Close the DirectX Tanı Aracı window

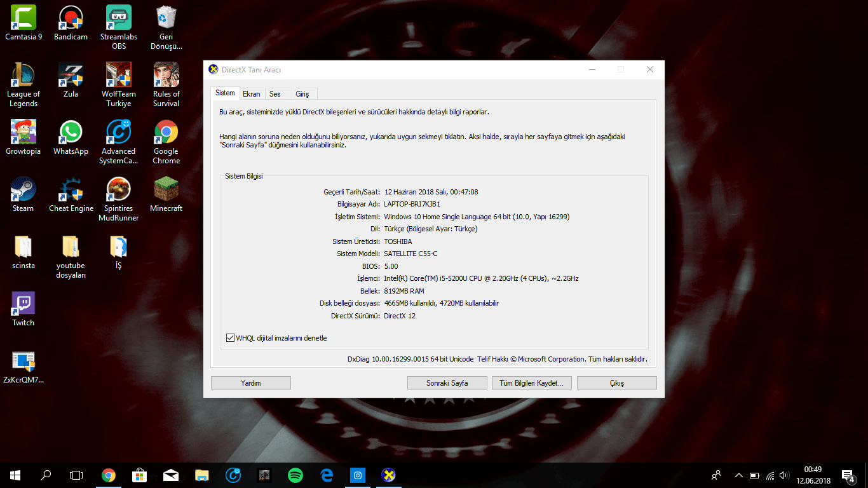(650, 69)
